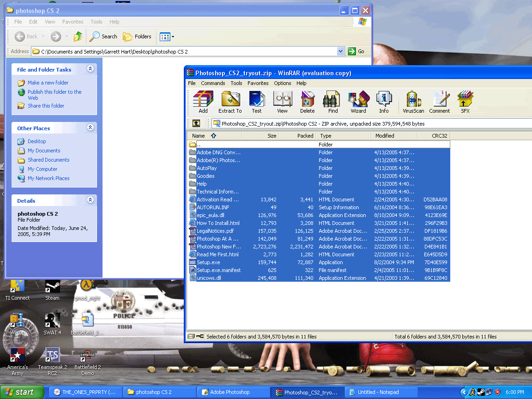Select the Setup.exe row in WinRAR
Viewport: 532px width, 399px height.
pyautogui.click(x=319, y=262)
